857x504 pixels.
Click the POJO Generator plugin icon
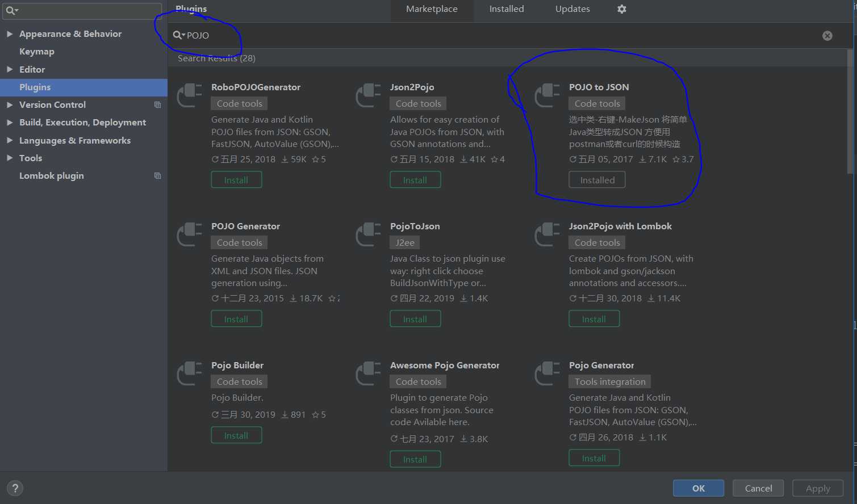coord(190,234)
